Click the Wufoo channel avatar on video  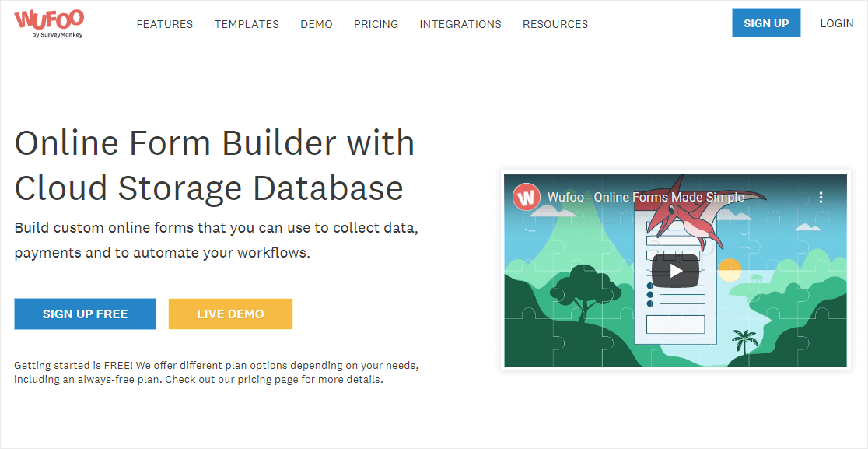coord(527,197)
